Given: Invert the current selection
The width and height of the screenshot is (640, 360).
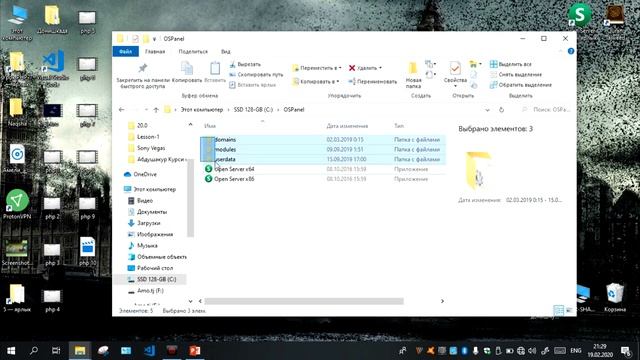Looking at the screenshot, I should 521,85.
